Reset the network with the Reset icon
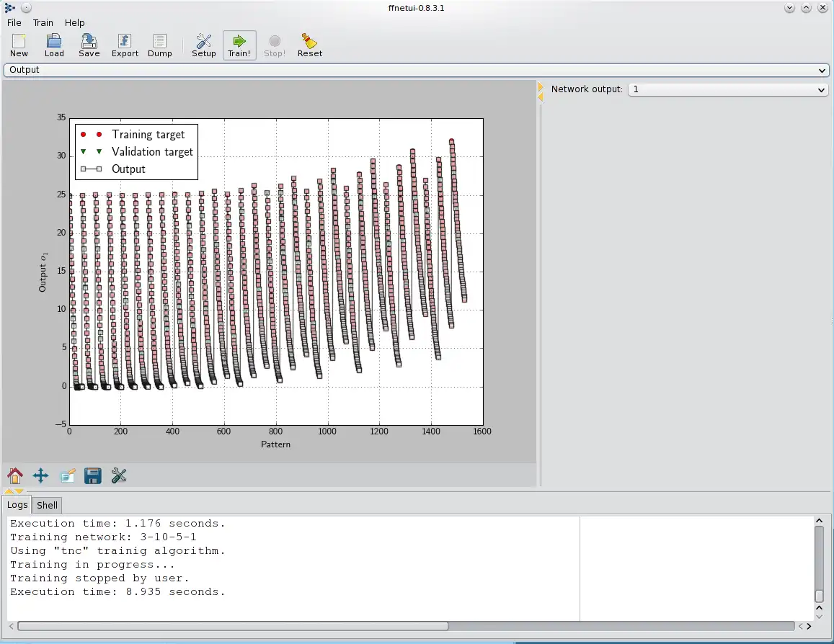 coord(310,45)
